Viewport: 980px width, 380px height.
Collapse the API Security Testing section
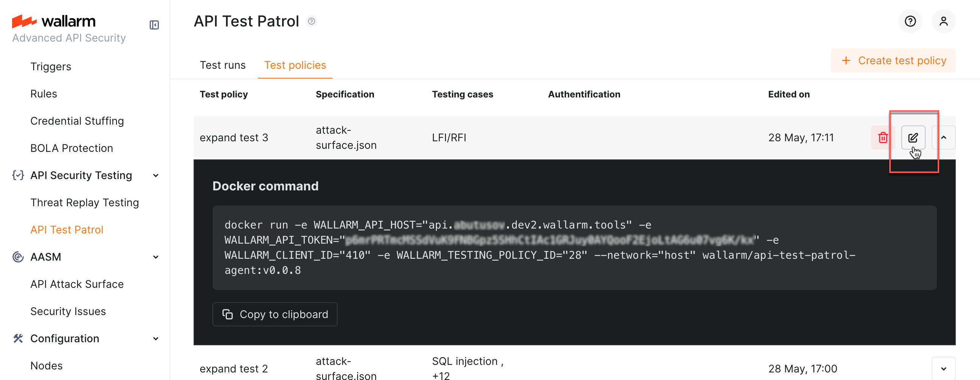(156, 176)
